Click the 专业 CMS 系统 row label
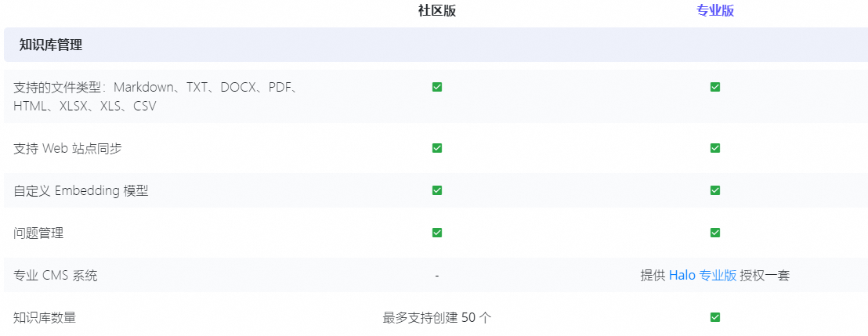 point(56,275)
